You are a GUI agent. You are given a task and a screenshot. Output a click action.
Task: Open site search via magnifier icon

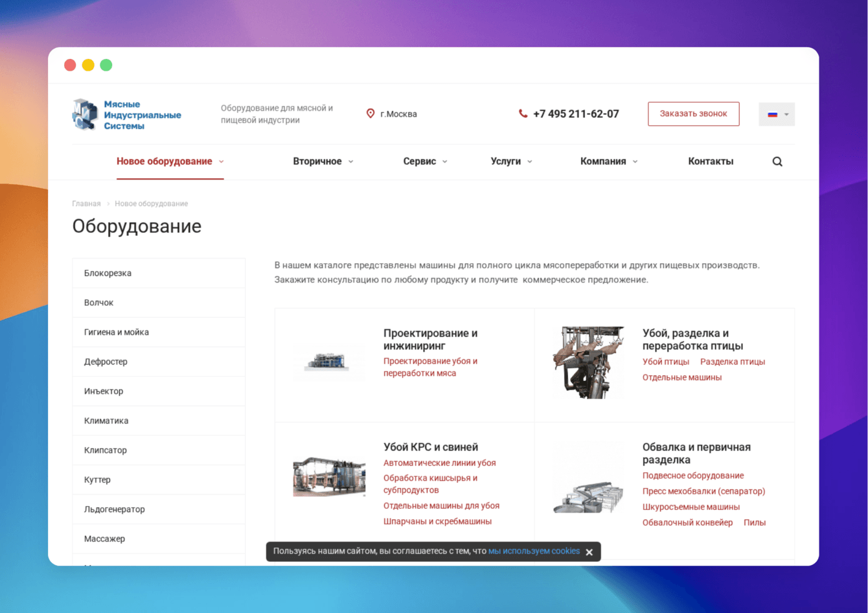click(777, 161)
